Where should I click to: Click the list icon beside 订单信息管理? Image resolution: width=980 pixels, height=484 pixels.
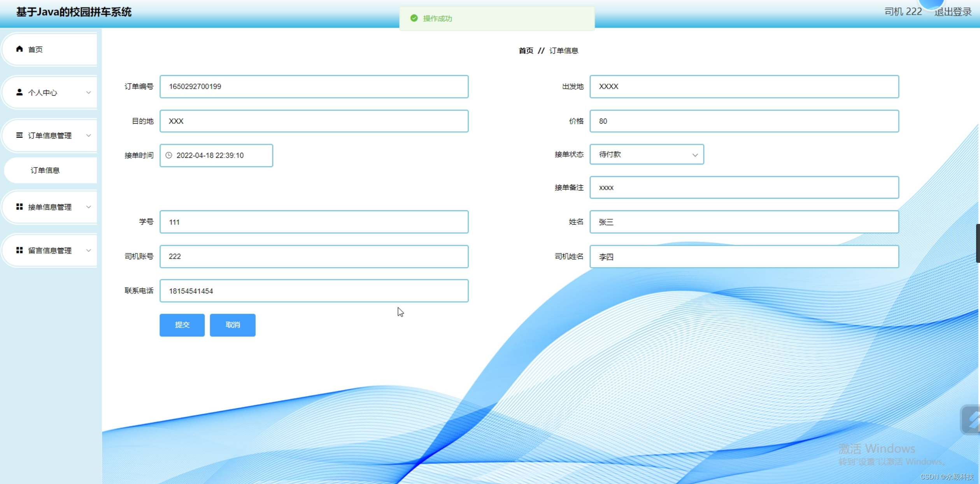(19, 135)
